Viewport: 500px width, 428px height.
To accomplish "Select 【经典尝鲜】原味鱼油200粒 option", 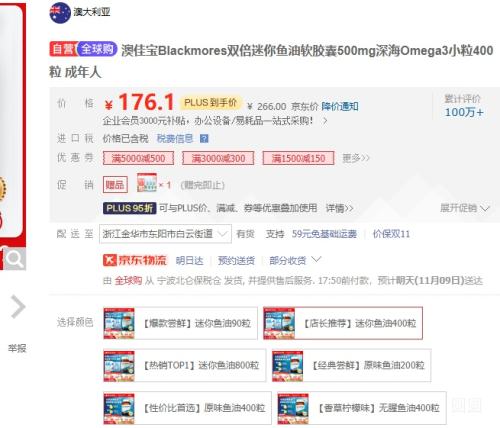I will 351,365.
